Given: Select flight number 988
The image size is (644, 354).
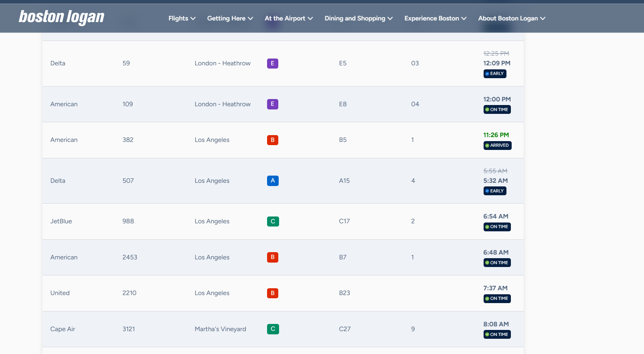Looking at the screenshot, I should [128, 221].
